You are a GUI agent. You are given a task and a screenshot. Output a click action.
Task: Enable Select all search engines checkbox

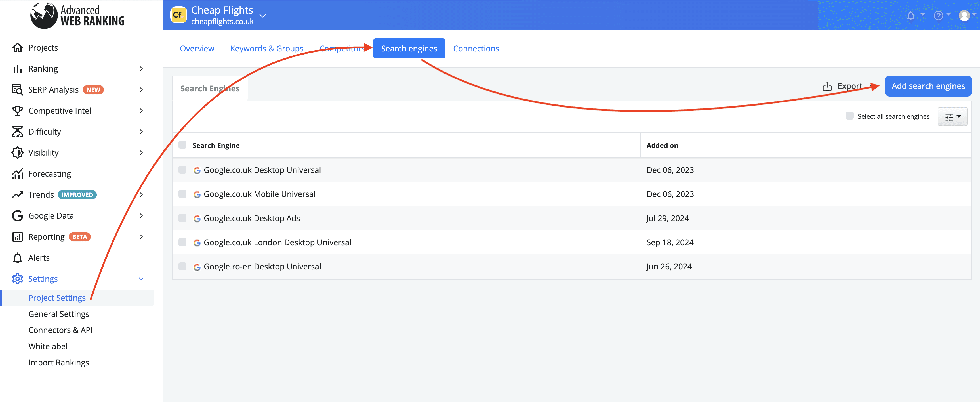coord(849,116)
